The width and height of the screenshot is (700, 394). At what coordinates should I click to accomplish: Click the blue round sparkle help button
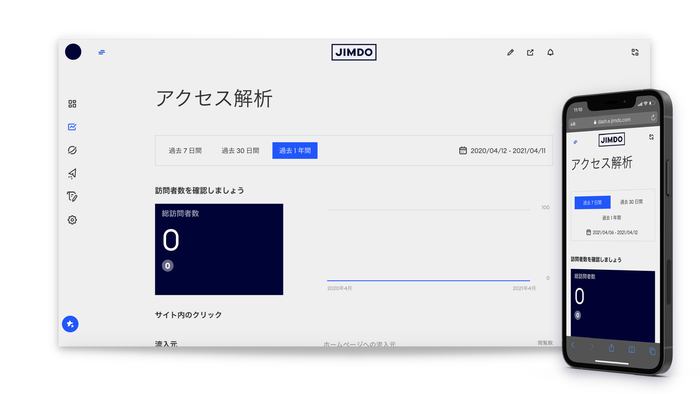point(70,324)
